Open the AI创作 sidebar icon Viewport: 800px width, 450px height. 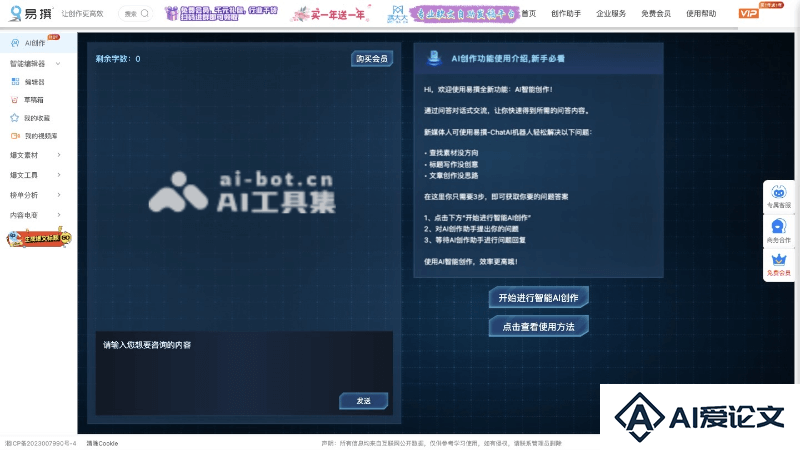point(15,43)
